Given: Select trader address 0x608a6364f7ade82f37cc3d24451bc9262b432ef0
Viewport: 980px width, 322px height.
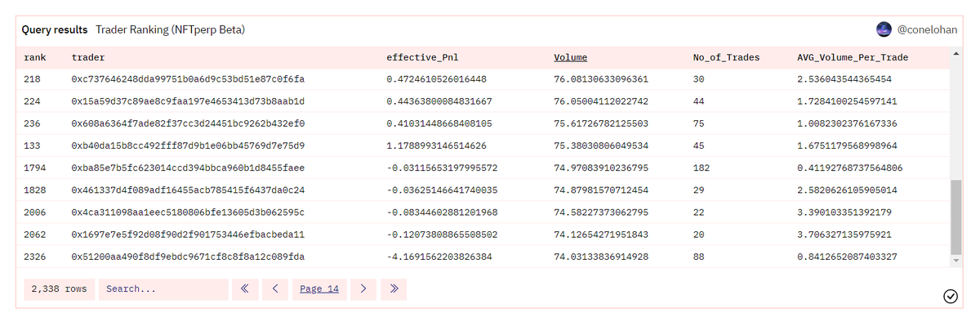Looking at the screenshot, I should tap(188, 123).
